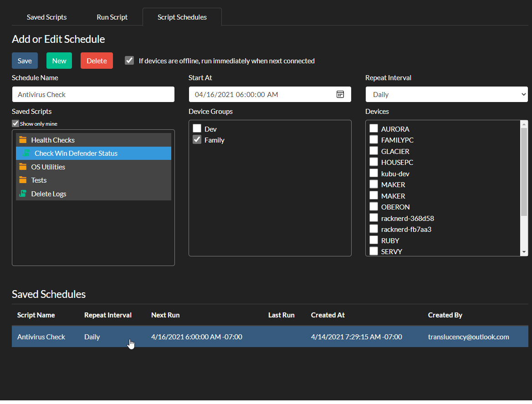Image resolution: width=532 pixels, height=404 pixels.
Task: Switch to the Saved Scripts tab
Action: [46, 17]
